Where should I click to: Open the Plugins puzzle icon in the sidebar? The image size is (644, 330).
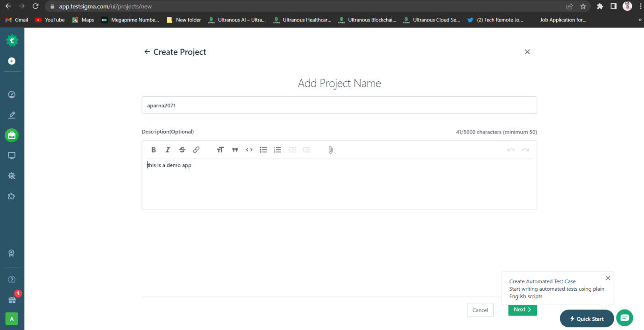(11, 196)
